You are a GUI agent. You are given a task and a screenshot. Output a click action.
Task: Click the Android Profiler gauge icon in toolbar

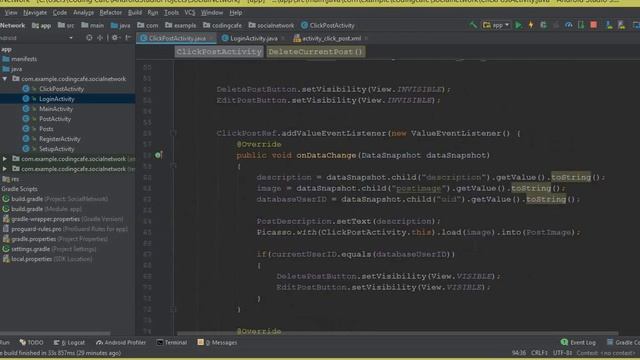569,25
